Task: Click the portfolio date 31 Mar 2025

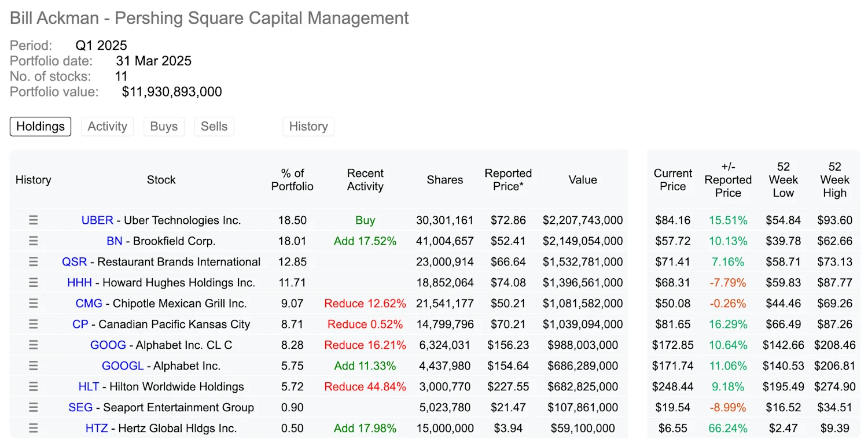Action: [x=153, y=61]
